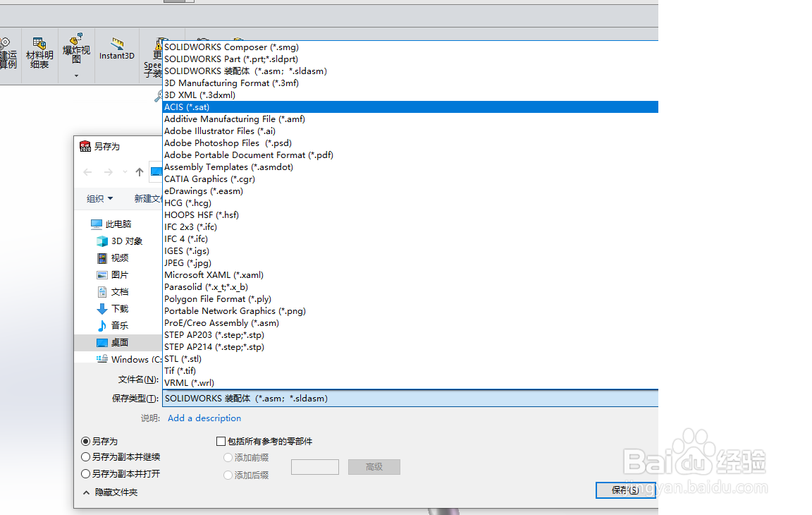812x515 pixels.
Task: Choose CATIA Graphics (*.cgr)
Action: 410,178
